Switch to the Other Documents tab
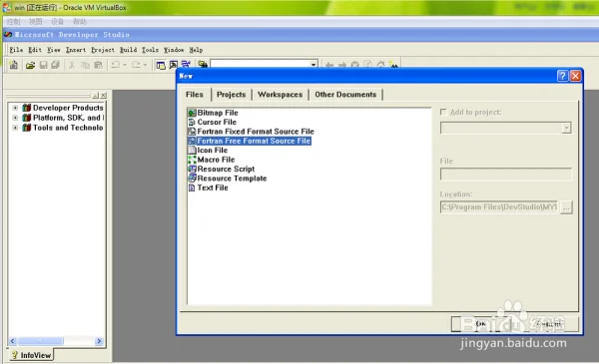Image resolution: width=599 pixels, height=364 pixels. pyautogui.click(x=345, y=95)
